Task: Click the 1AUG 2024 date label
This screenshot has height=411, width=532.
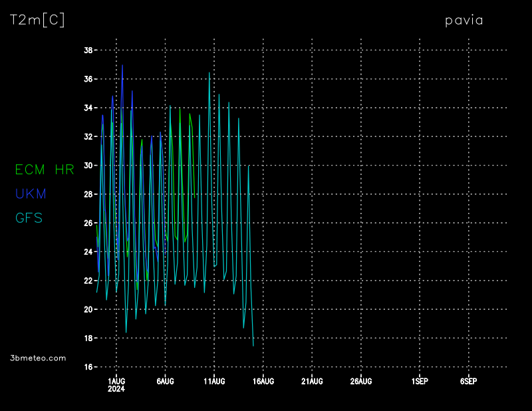Action: pos(116,384)
